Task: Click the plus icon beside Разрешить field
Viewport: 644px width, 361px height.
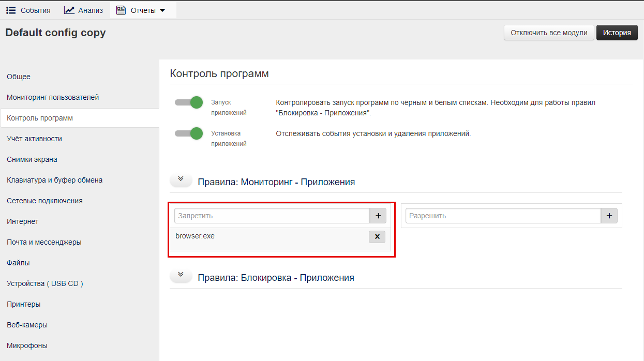Action: click(609, 216)
